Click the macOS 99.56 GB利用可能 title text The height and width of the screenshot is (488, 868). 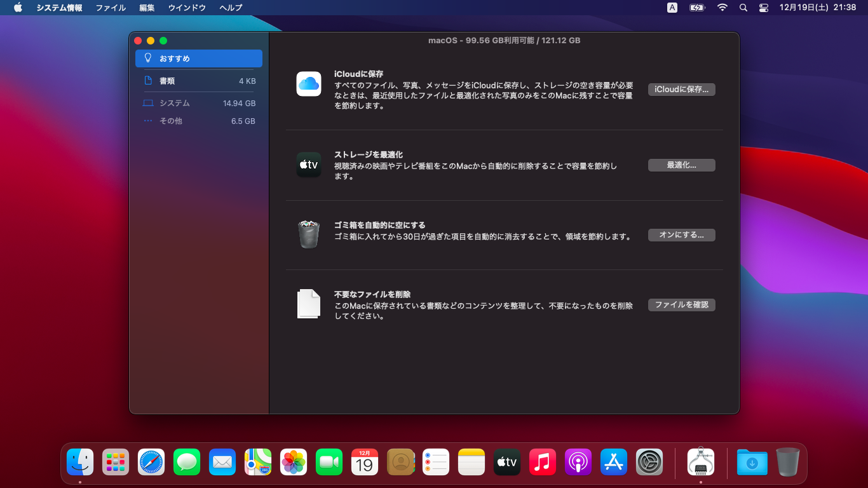(504, 40)
